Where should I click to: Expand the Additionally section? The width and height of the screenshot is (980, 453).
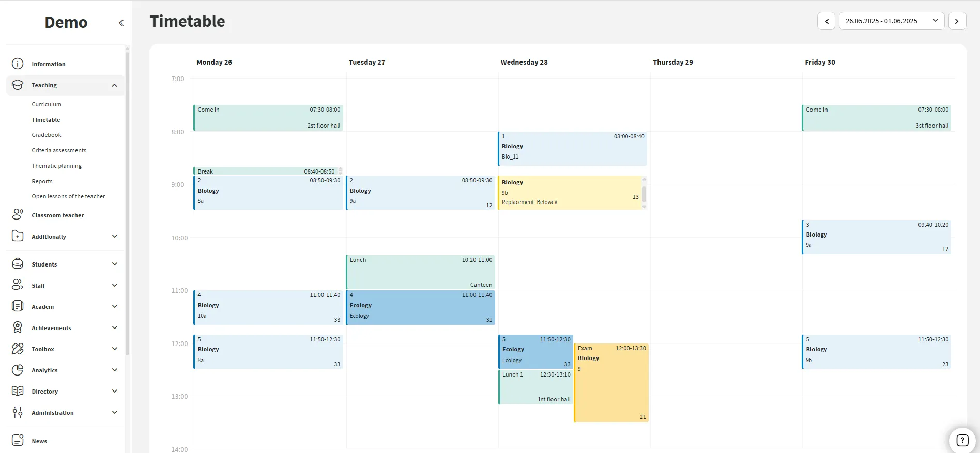(x=114, y=236)
